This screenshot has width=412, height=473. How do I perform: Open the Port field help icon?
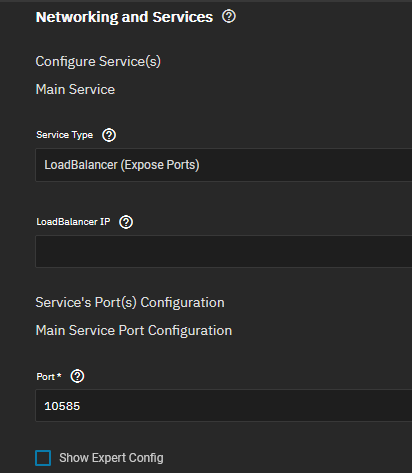[x=77, y=376]
